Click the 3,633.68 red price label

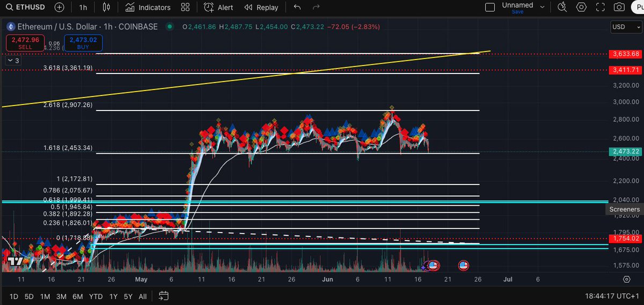[x=625, y=54]
